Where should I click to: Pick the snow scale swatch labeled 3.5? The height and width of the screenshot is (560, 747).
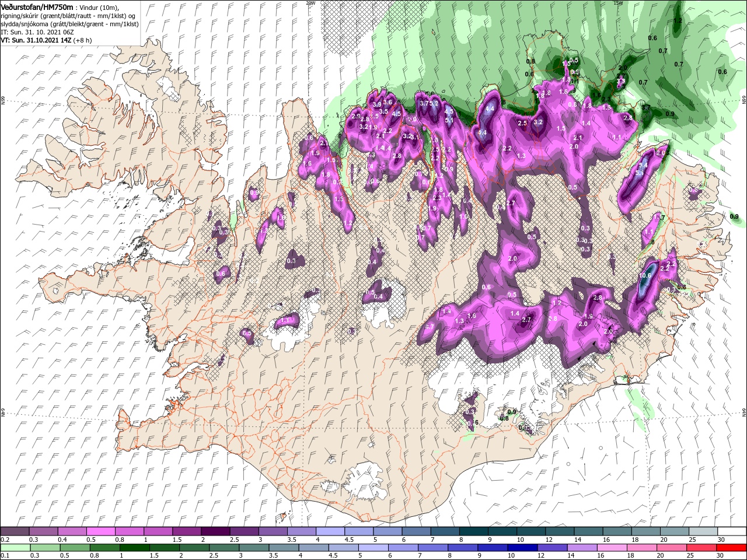[x=302, y=531]
